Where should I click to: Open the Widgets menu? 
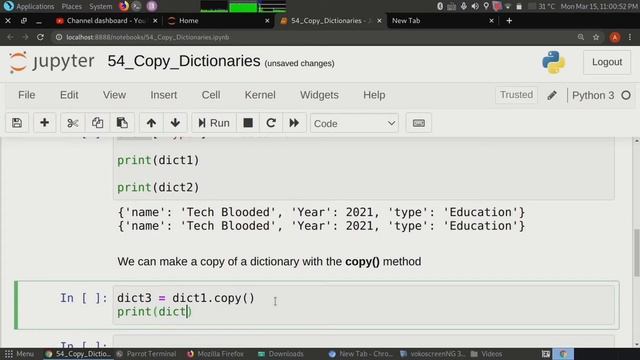[x=319, y=95]
